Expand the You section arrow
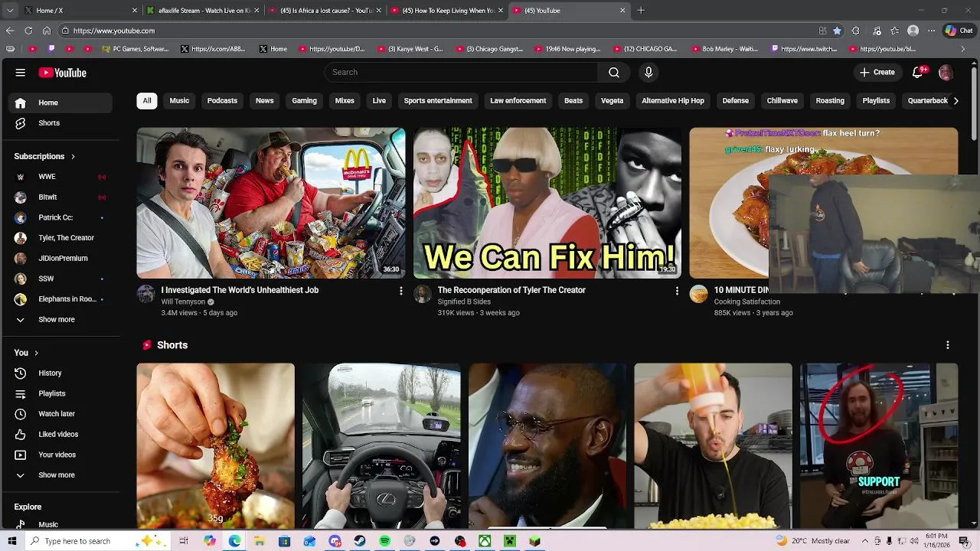The width and height of the screenshot is (980, 551). (x=36, y=353)
